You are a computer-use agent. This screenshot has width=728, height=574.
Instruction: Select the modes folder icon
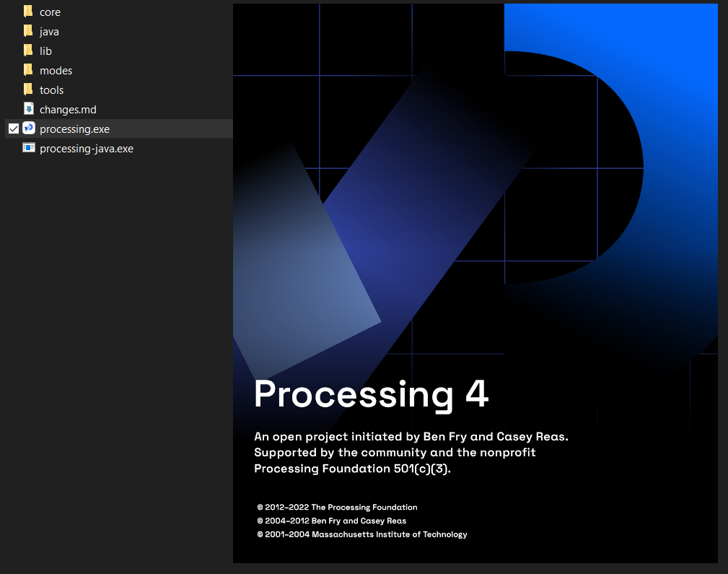[28, 70]
